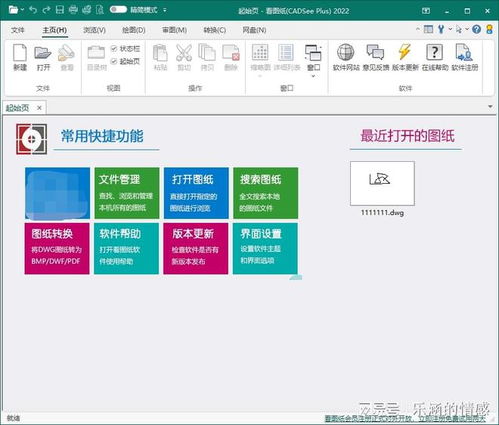The image size is (499, 425).
Task: Click the floppy-disk Save icon
Action: (x=60, y=10)
